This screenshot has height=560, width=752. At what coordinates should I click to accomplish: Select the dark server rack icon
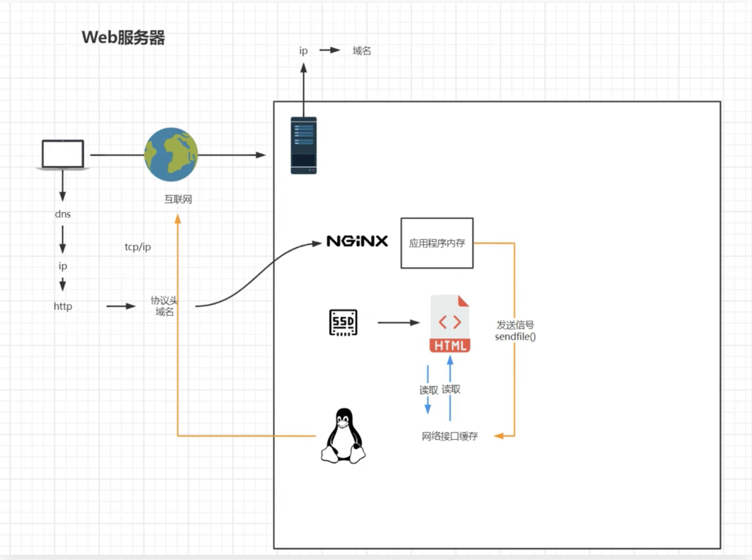pyautogui.click(x=303, y=146)
